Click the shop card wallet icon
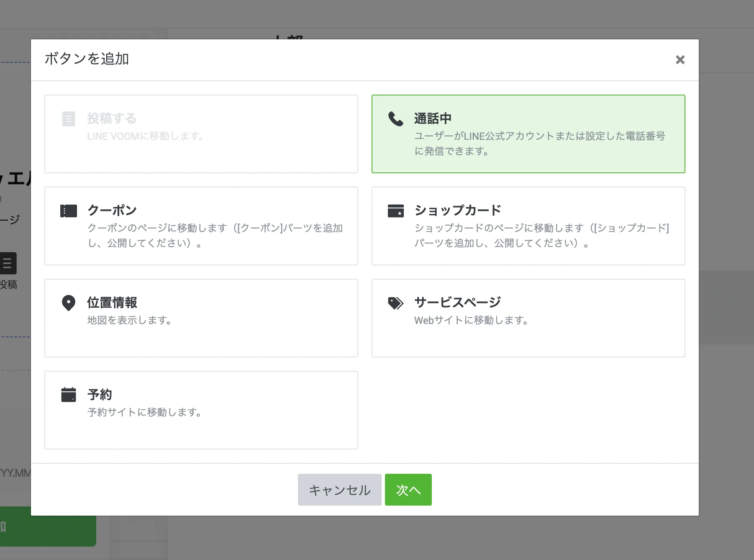Screen dimensions: 754x560 coord(395,211)
